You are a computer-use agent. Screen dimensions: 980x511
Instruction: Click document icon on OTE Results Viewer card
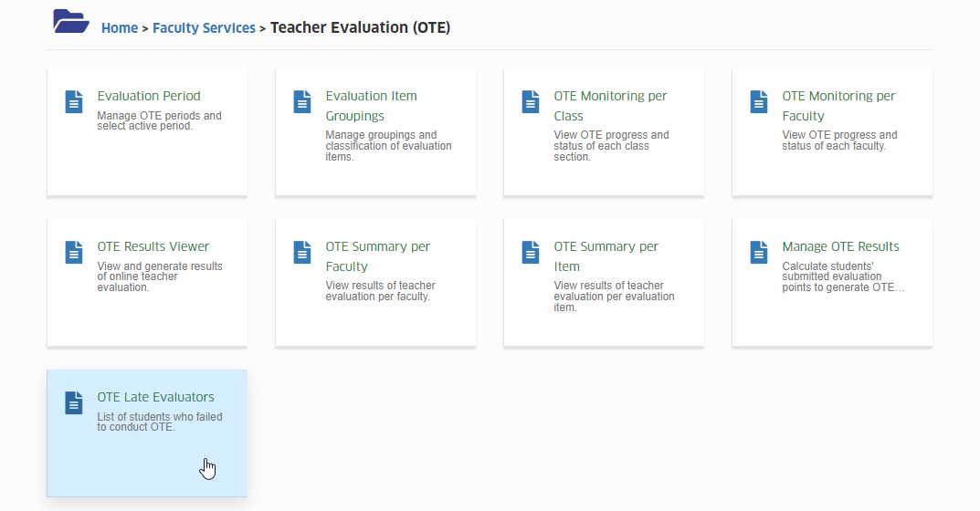[74, 253]
